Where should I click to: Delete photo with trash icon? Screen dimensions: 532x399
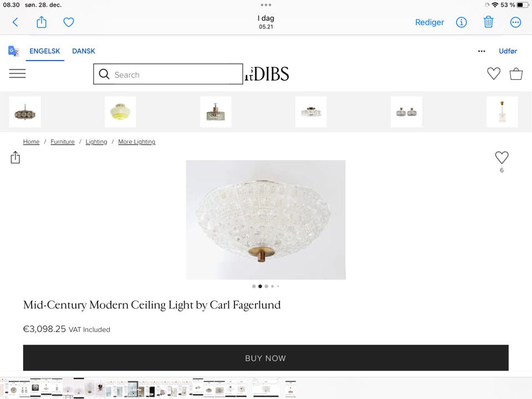(x=488, y=22)
